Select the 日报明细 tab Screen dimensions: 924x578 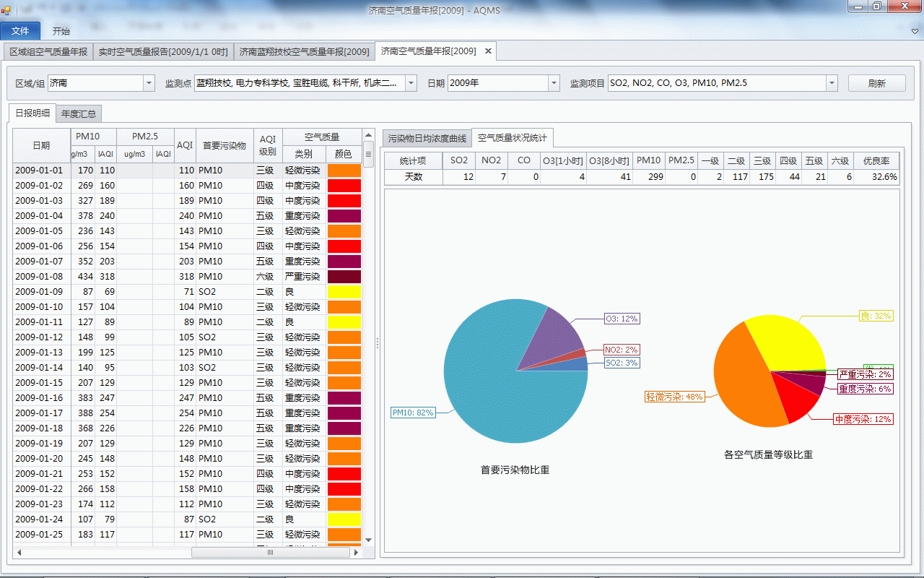point(33,113)
